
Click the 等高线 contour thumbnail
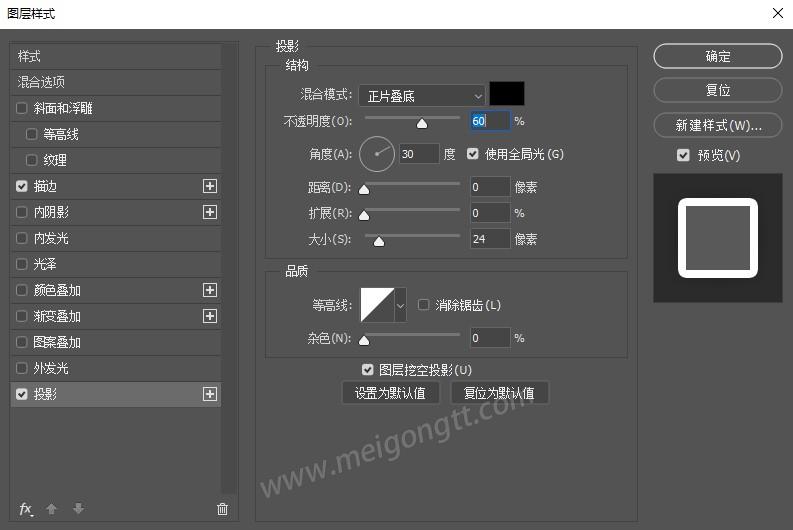click(377, 305)
